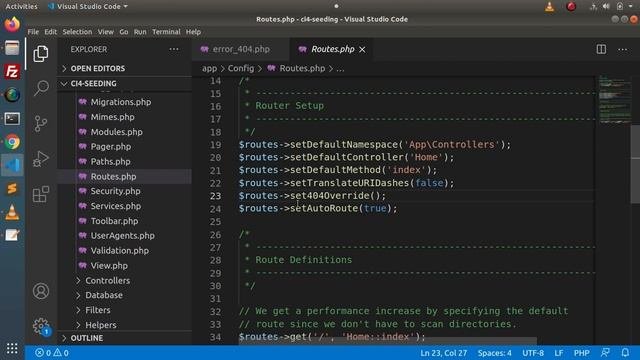Open the Extensions view
The width and height of the screenshot is (640, 360).
pos(41,194)
